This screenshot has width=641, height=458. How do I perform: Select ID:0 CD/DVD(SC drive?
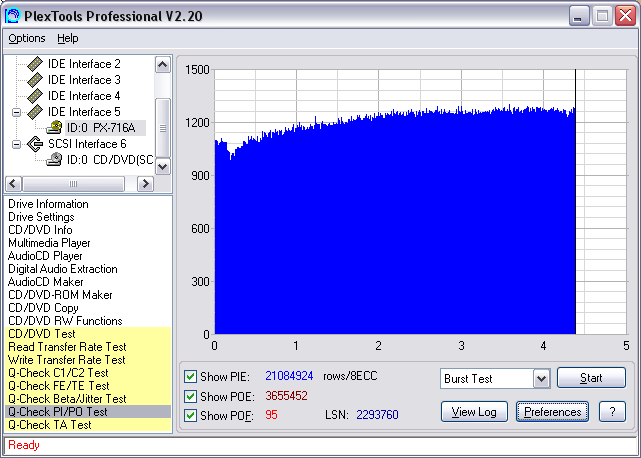point(110,159)
